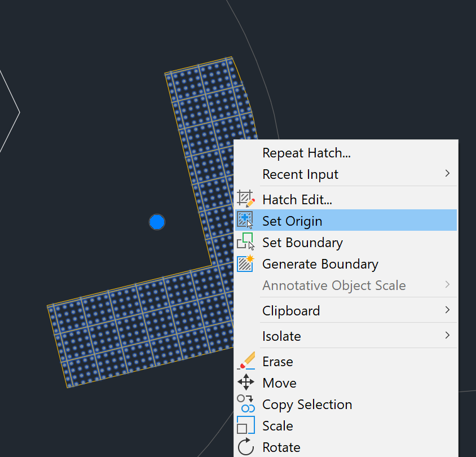476x457 pixels.
Task: Select Set Boundary menu entry
Action: coord(346,242)
